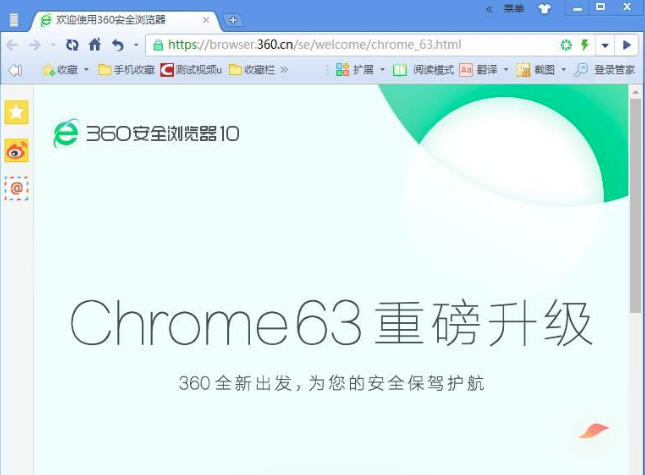This screenshot has width=645, height=475.
Task: Click the 360安全浏览器10 logo
Action: pyautogui.click(x=146, y=133)
